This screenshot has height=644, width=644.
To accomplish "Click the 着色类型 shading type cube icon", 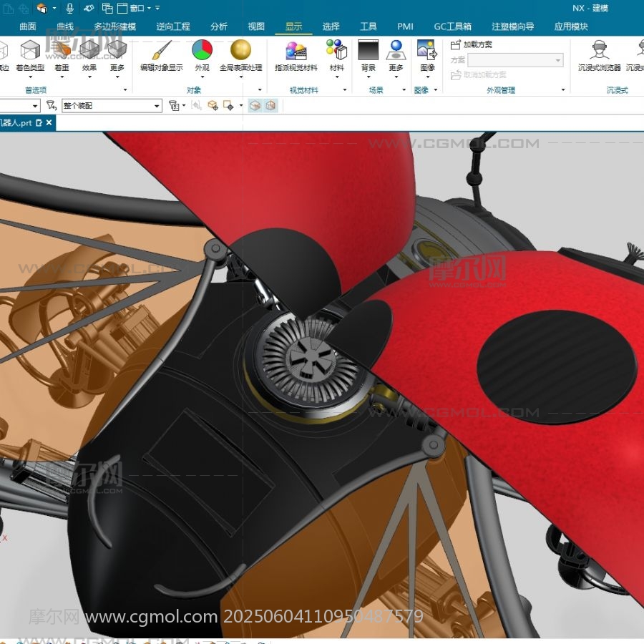I will click(x=30, y=49).
